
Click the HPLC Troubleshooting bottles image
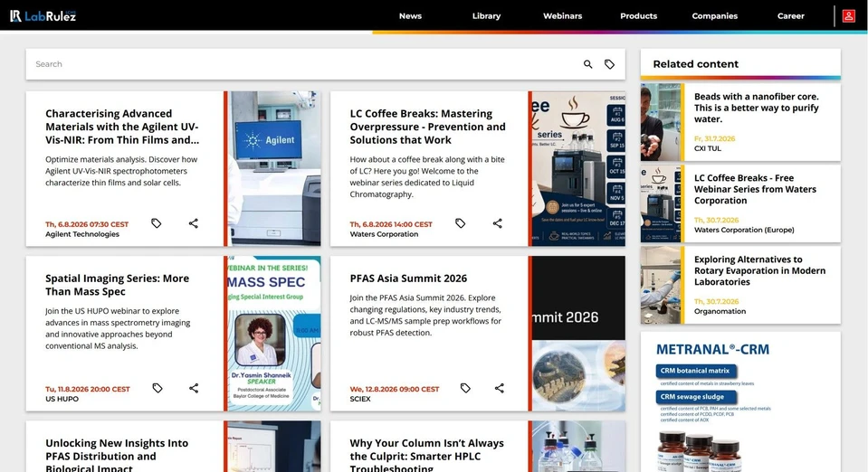578,447
